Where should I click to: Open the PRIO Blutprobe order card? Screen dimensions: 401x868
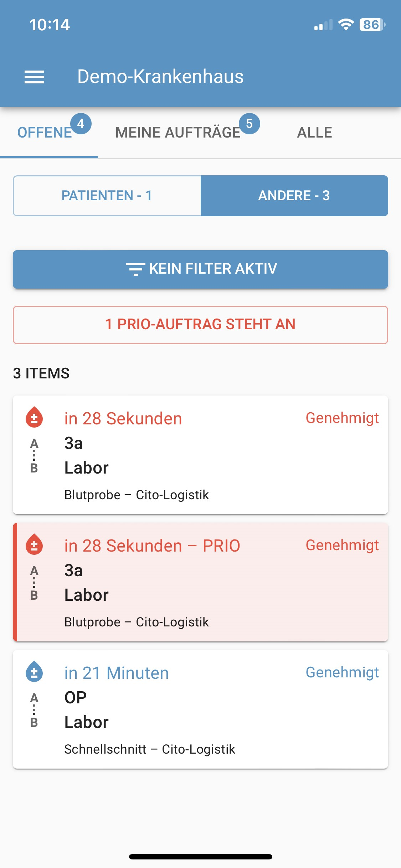pos(200,582)
